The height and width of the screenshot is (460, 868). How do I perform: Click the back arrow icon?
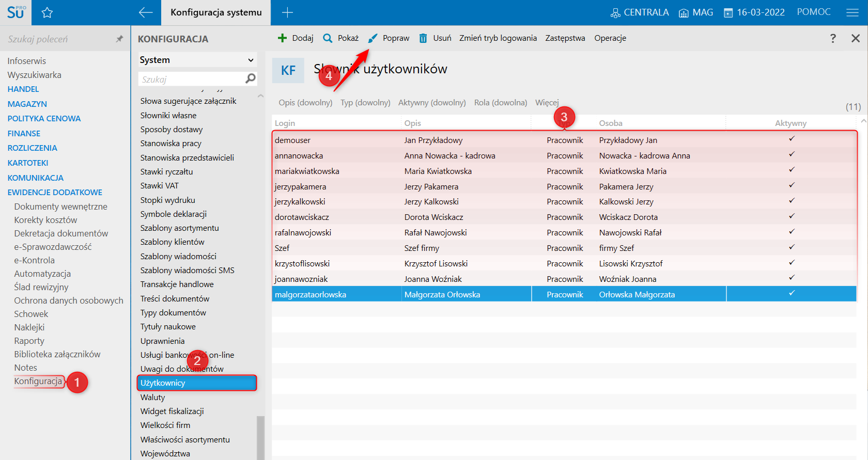146,13
